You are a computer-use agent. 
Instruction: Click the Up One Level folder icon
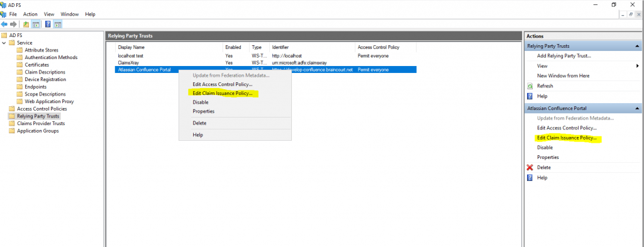coord(26,25)
